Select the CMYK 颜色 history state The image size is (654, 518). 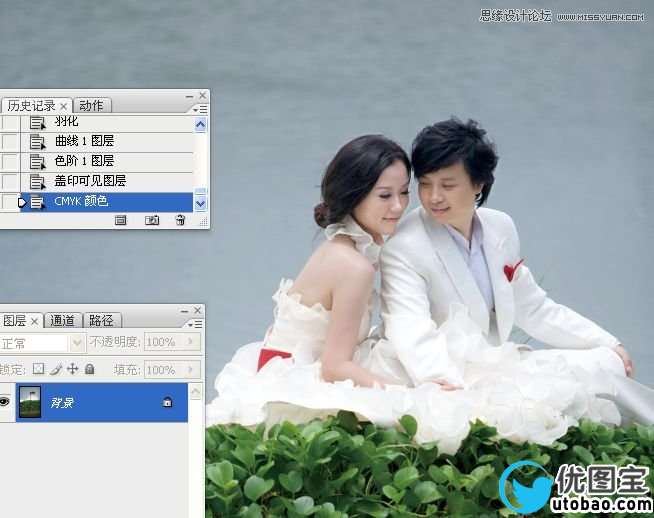(x=106, y=202)
